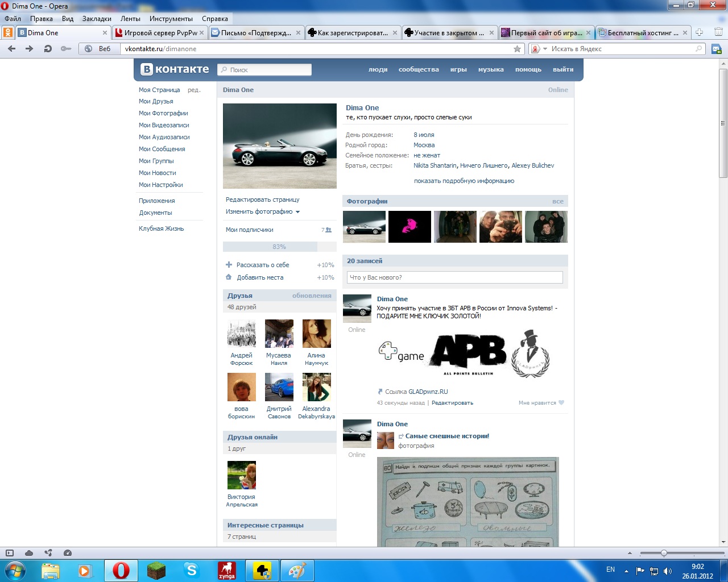The width and height of the screenshot is (728, 582).
Task: Click the new tab plus button
Action: 700,32
